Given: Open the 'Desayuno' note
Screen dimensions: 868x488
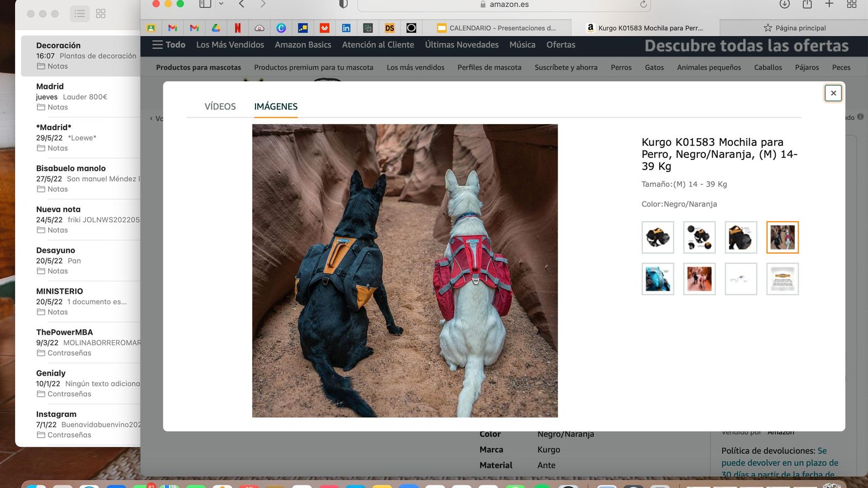Looking at the screenshot, I should pos(81,260).
